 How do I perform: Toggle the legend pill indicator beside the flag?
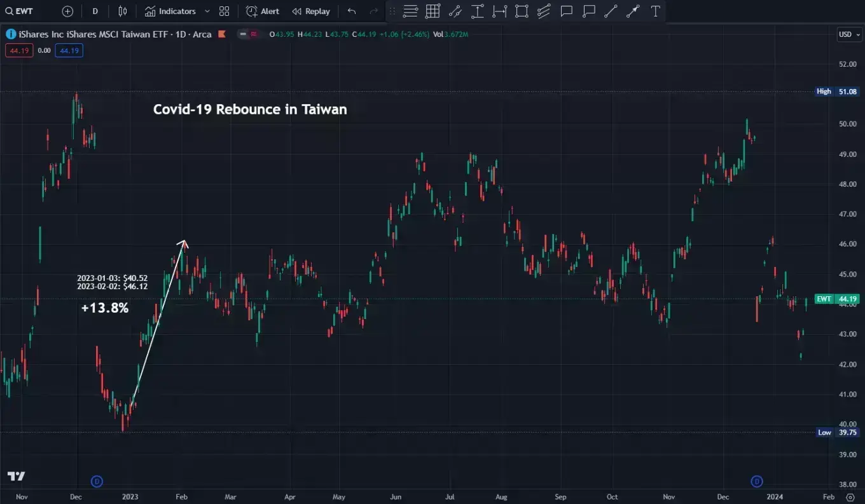248,34
